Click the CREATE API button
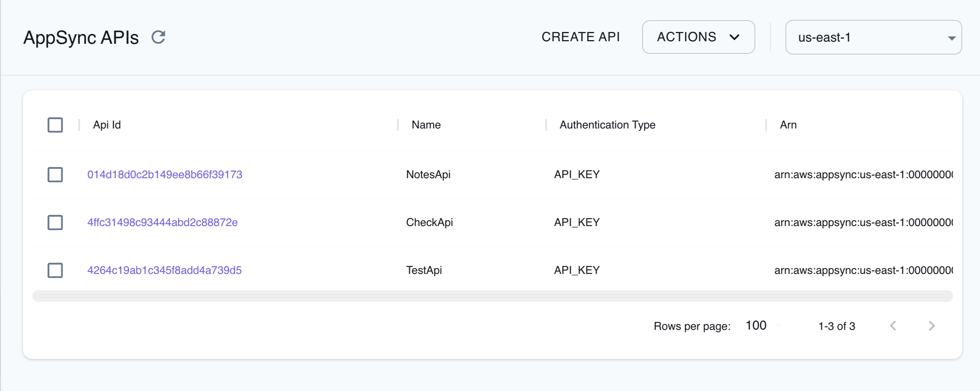Image resolution: width=980 pixels, height=391 pixels. (x=581, y=37)
